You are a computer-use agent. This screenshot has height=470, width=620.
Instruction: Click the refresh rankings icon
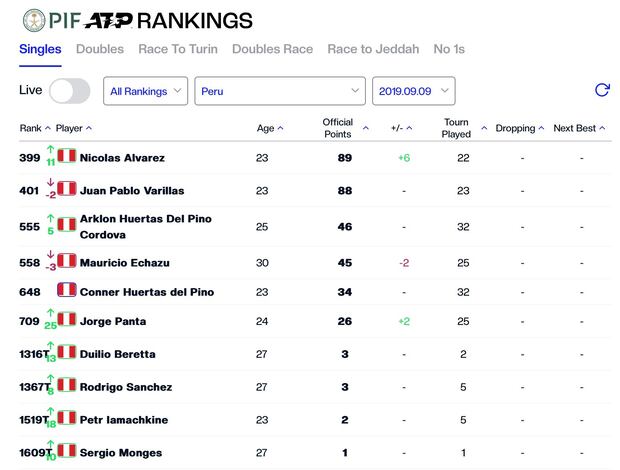602,90
